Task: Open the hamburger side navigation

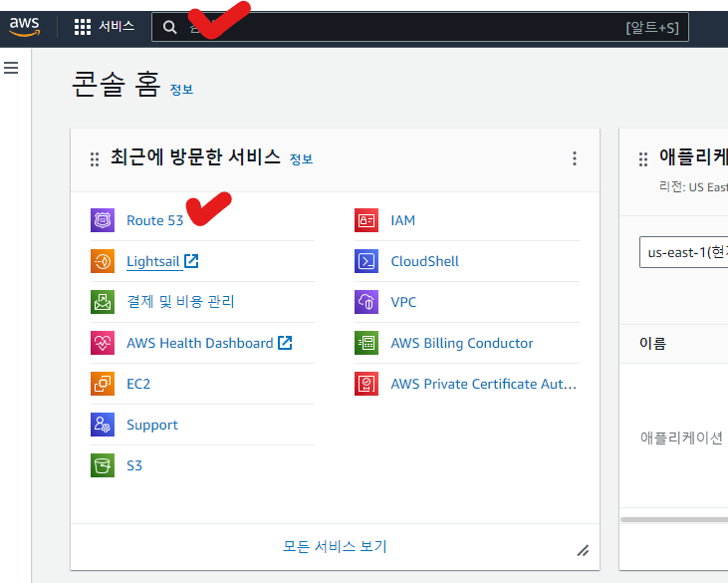Action: click(11, 68)
